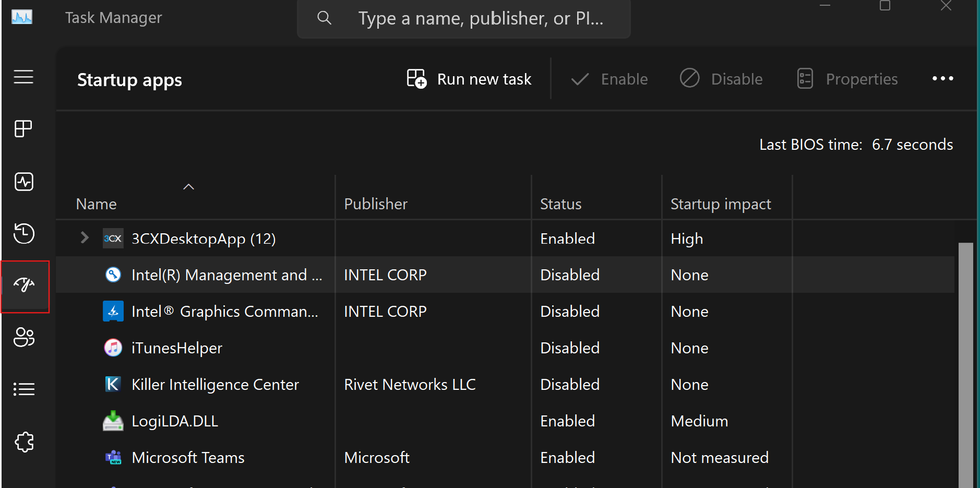This screenshot has width=980, height=488.
Task: Open the Details page sidebar icon
Action: pyautogui.click(x=23, y=389)
